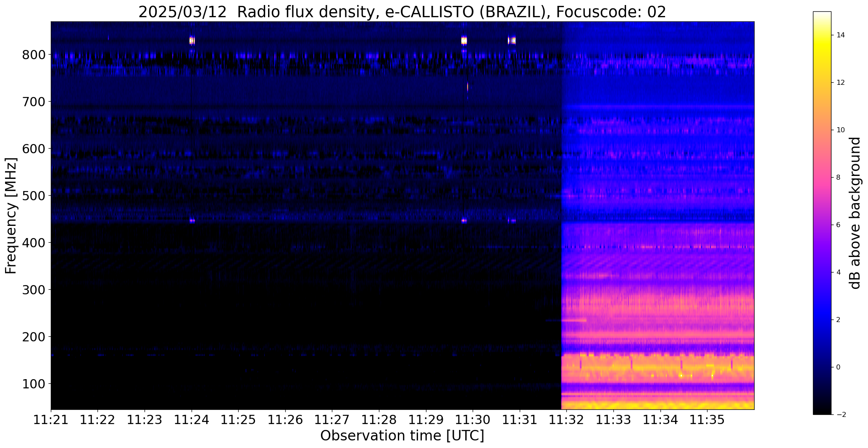868x448 pixels.
Task: Click the 12 colorbar tick label
Action: tap(841, 83)
